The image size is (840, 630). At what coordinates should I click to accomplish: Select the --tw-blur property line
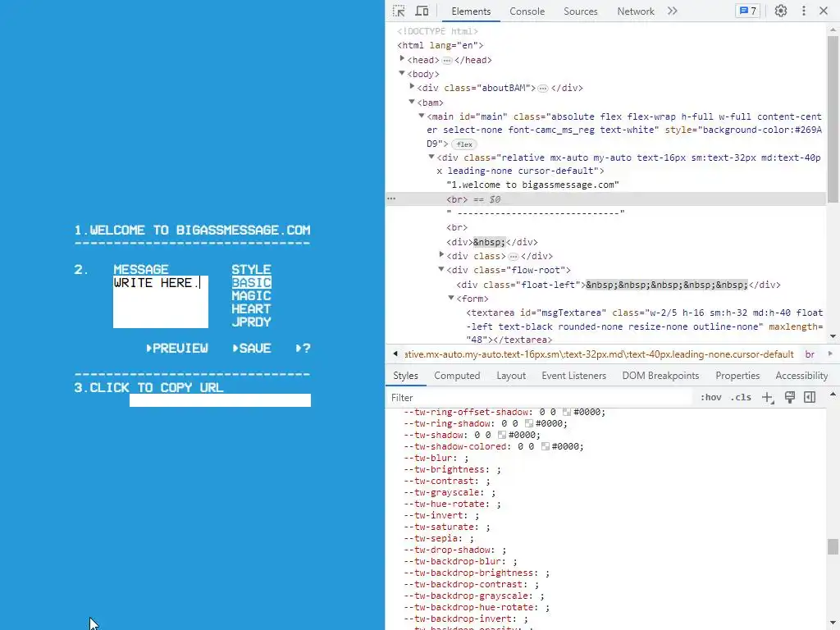click(436, 458)
